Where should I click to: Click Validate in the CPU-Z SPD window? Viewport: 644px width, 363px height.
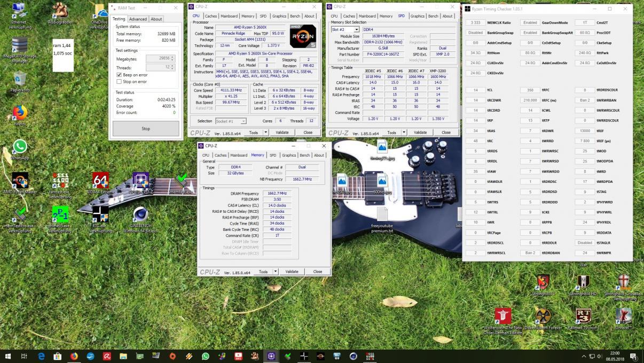[x=420, y=133]
